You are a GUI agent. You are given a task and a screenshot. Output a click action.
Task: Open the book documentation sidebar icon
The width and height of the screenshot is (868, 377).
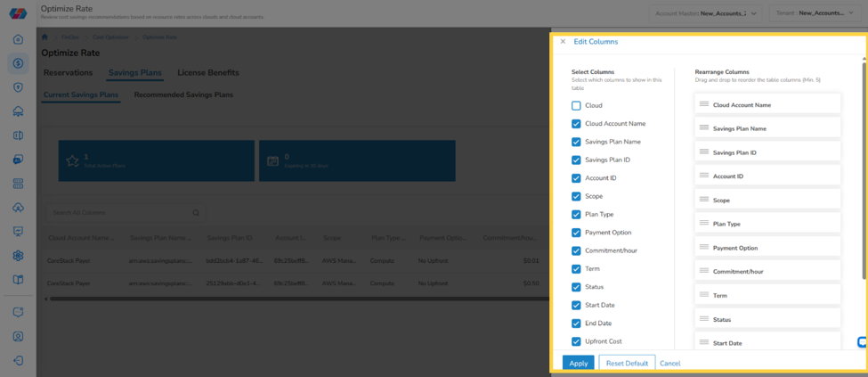19,280
